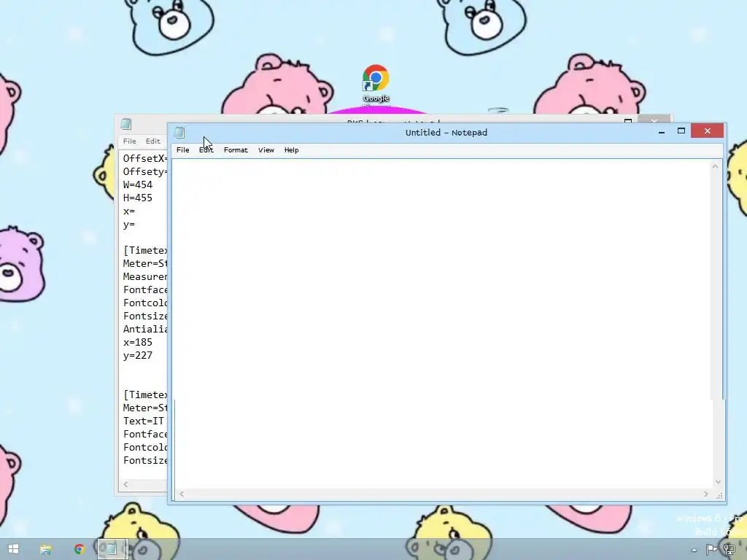This screenshot has width=747, height=560.
Task: Open File menu in the background Notepad
Action: point(130,141)
